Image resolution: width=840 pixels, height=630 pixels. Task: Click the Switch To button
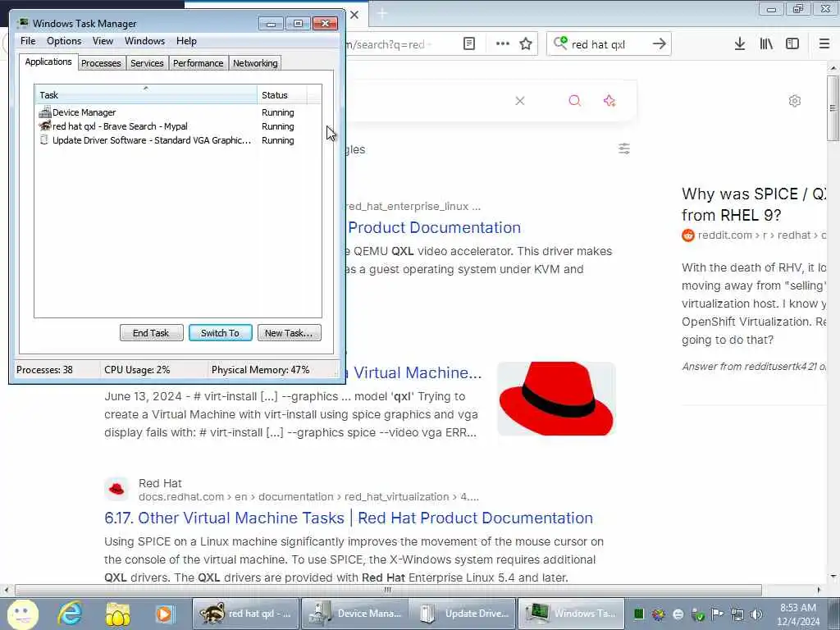(220, 333)
